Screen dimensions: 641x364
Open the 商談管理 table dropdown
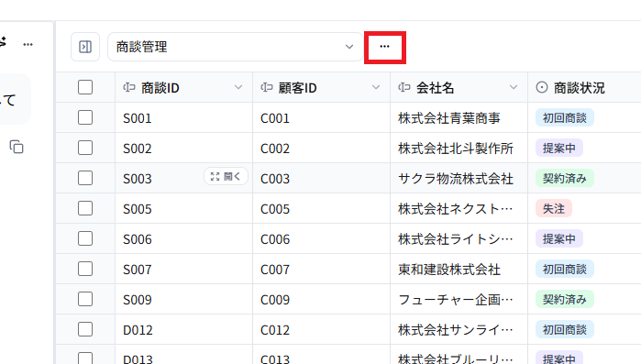point(236,47)
